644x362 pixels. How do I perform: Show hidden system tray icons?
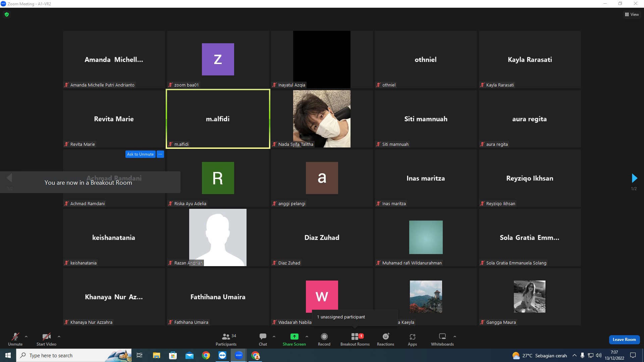[x=575, y=355]
